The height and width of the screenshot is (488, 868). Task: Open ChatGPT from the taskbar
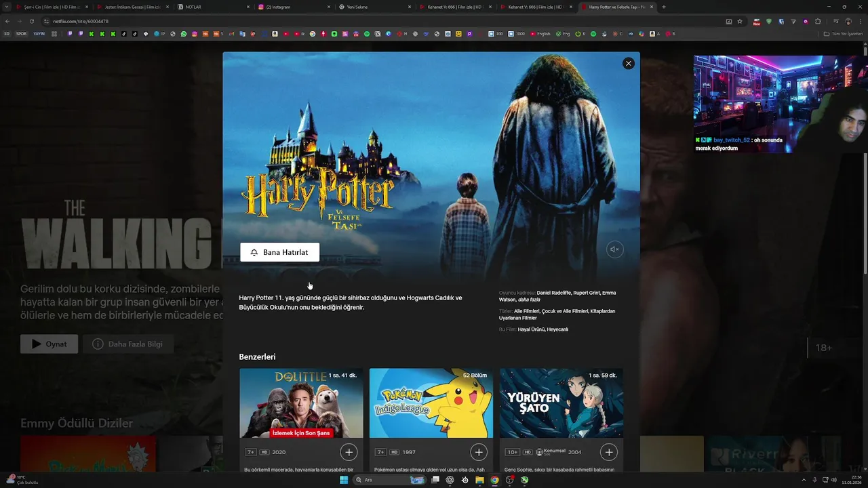tap(450, 480)
